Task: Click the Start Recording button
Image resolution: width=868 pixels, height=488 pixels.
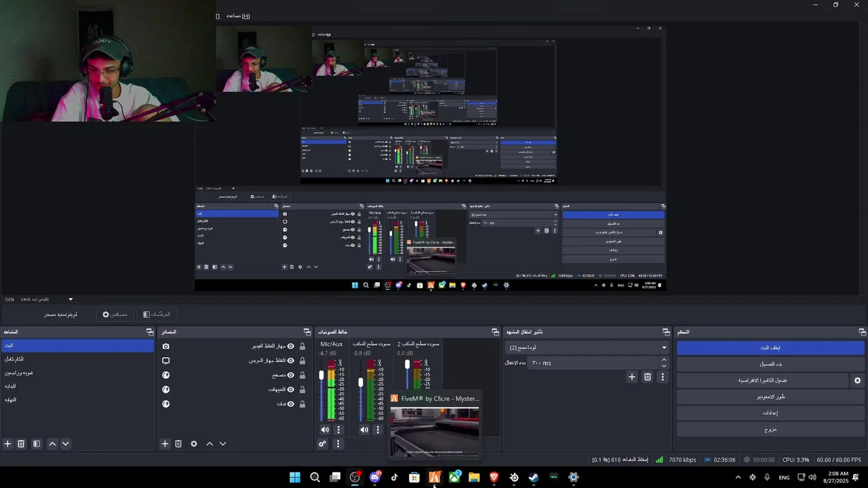Action: [x=770, y=364]
